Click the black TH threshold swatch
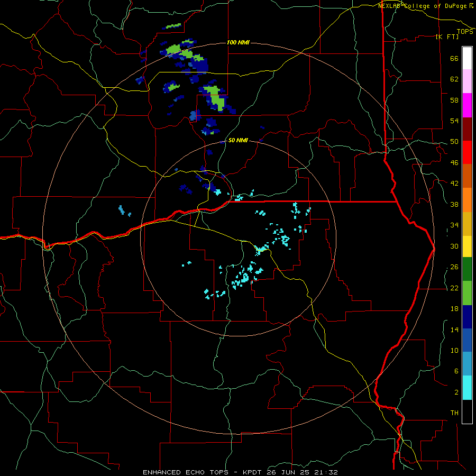Image resolution: width=476 pixels, height=476 pixels. [x=467, y=411]
